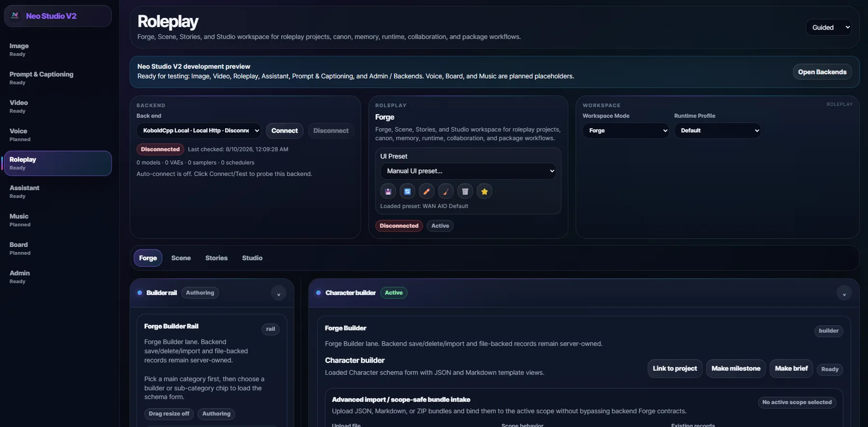
Task: Click the 'Last checked' timestamp text
Action: pos(238,149)
